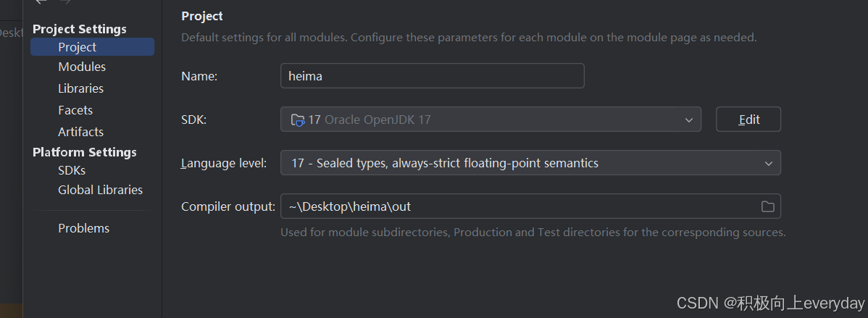Click the back navigation arrow
Screen dimensions: 868x318
pos(41,2)
